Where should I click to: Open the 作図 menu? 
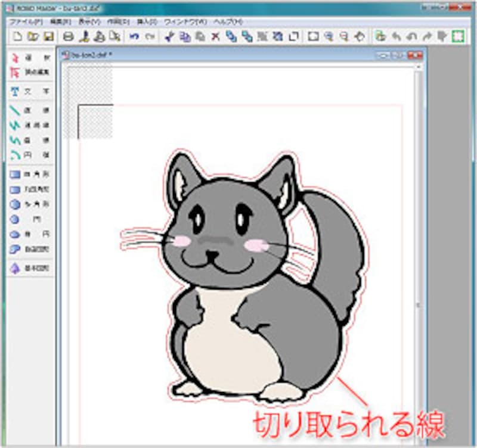click(x=118, y=22)
